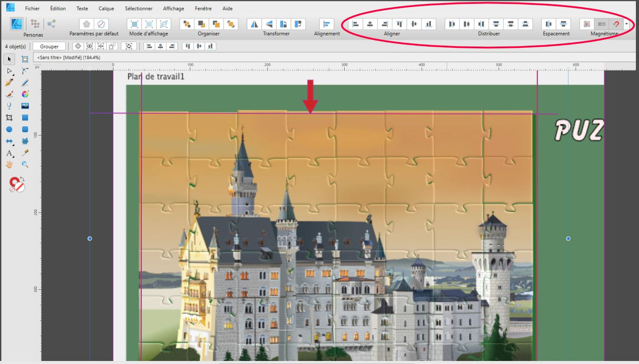Align left in the Aligner group

355,23
